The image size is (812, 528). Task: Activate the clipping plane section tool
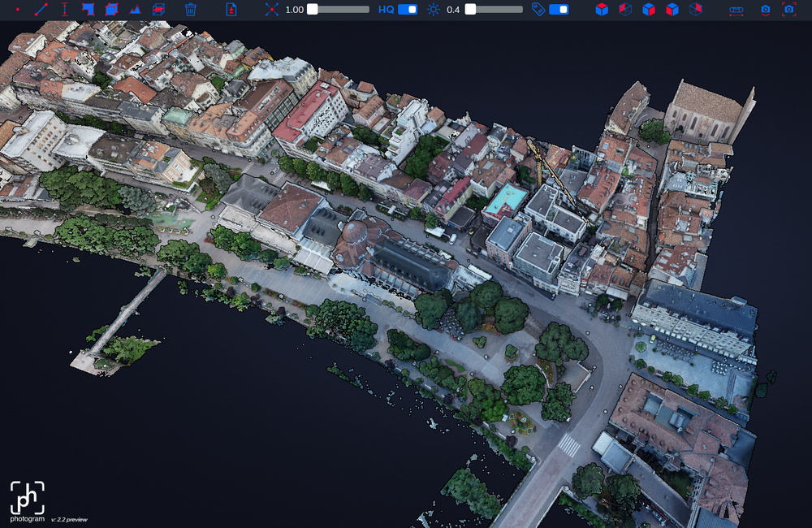pyautogui.click(x=158, y=9)
